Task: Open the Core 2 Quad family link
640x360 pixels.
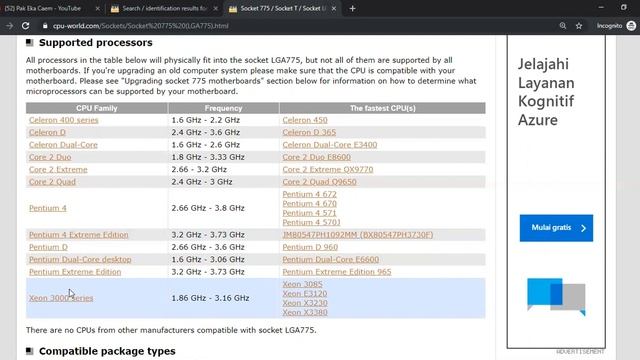Action: (52, 182)
